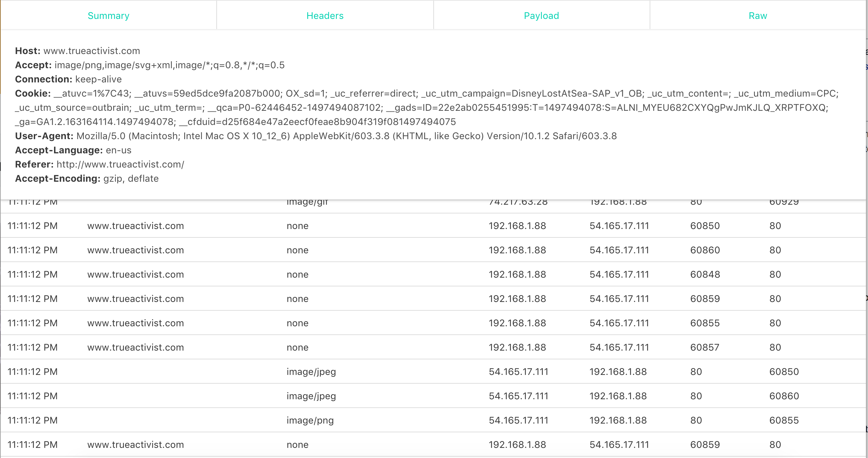This screenshot has width=868, height=458.
Task: Click the Host header value www.trueactivist.com
Action: click(x=92, y=51)
